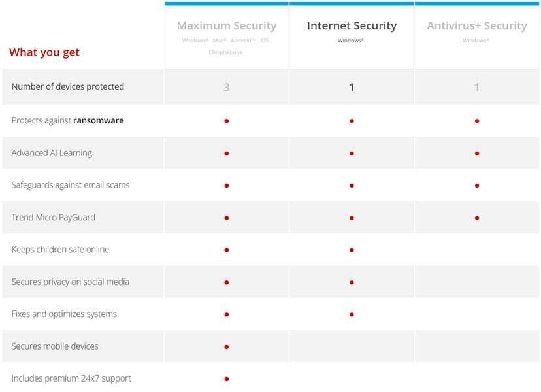Viewport: 541px width, 392px height.
Task: Click mobile devices dot under Maximum Security
Action: pos(227,347)
